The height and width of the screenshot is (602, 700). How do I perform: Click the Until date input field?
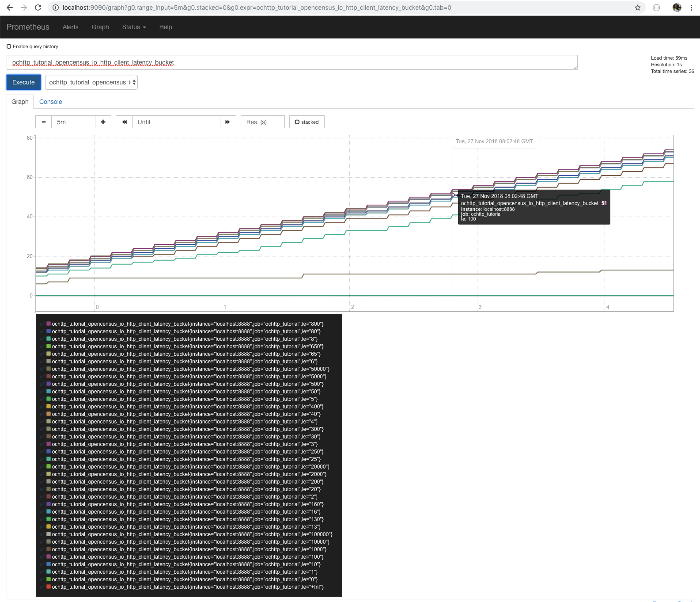coord(176,122)
